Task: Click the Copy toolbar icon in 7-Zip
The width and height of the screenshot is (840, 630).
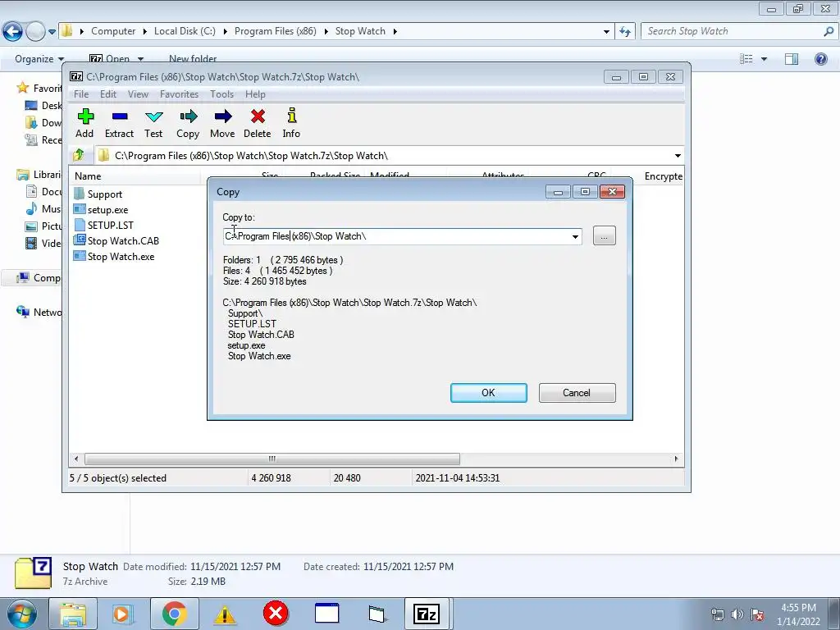Action: tap(188, 123)
